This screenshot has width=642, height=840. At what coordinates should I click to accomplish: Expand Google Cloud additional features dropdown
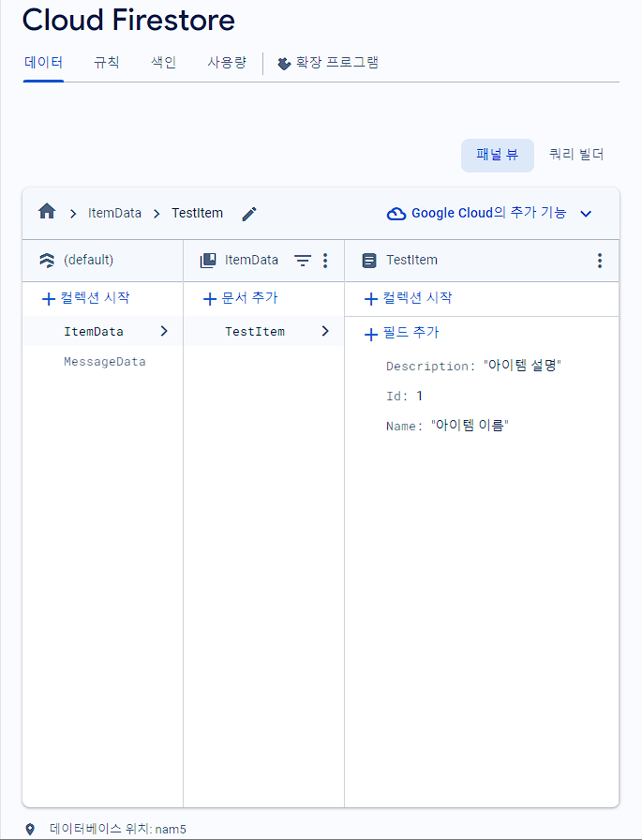coord(587,214)
